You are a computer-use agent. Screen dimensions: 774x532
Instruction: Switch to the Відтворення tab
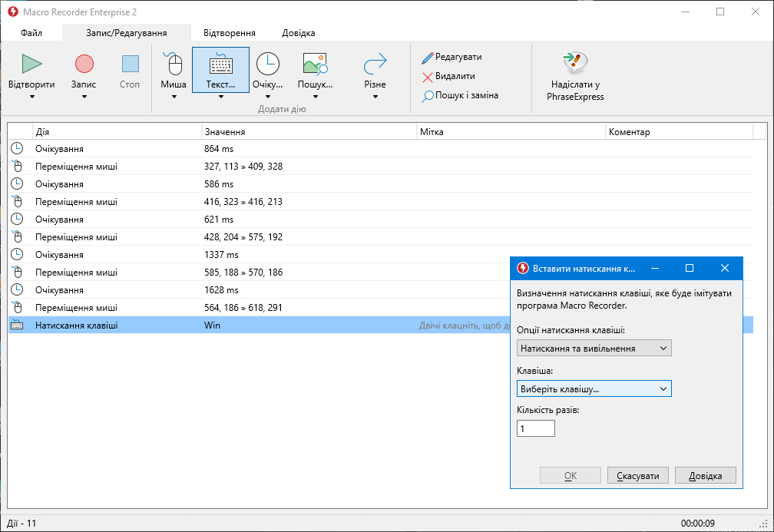pyautogui.click(x=230, y=33)
